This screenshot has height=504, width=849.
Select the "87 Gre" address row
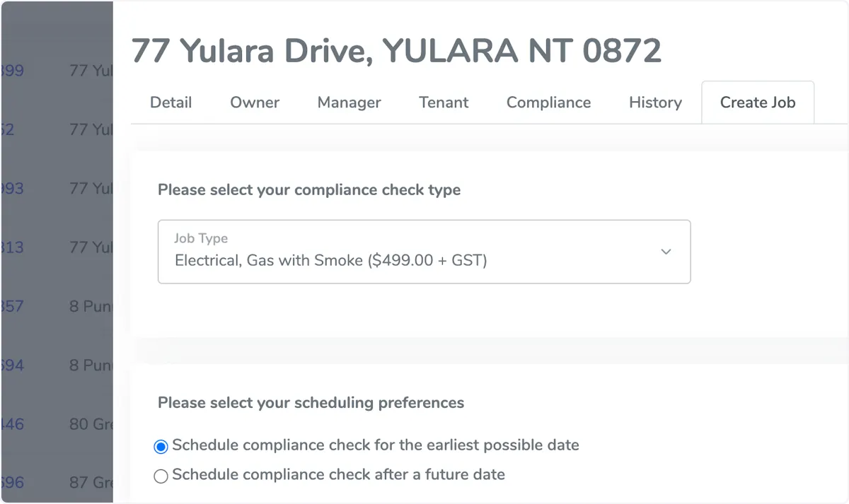coord(91,483)
